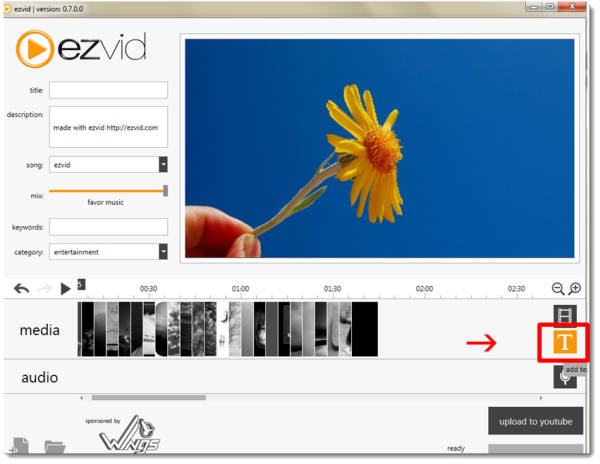Click the redo arrow above the timeline
Image resolution: width=600 pixels, height=464 pixels.
pos(44,288)
